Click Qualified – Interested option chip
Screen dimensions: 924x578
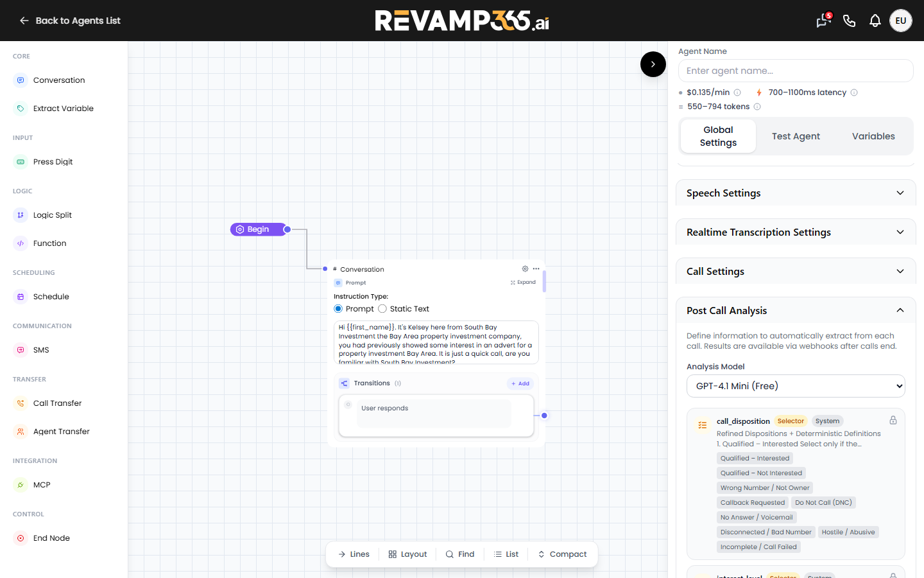click(755, 459)
